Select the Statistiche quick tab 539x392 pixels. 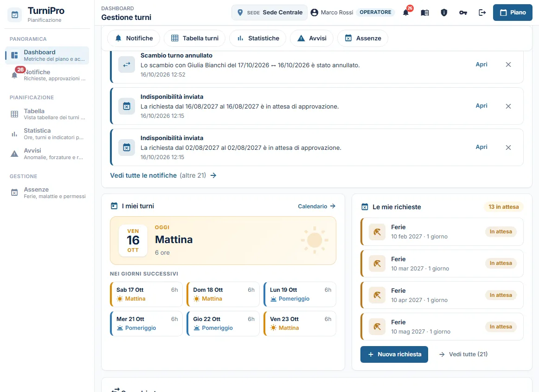[258, 38]
